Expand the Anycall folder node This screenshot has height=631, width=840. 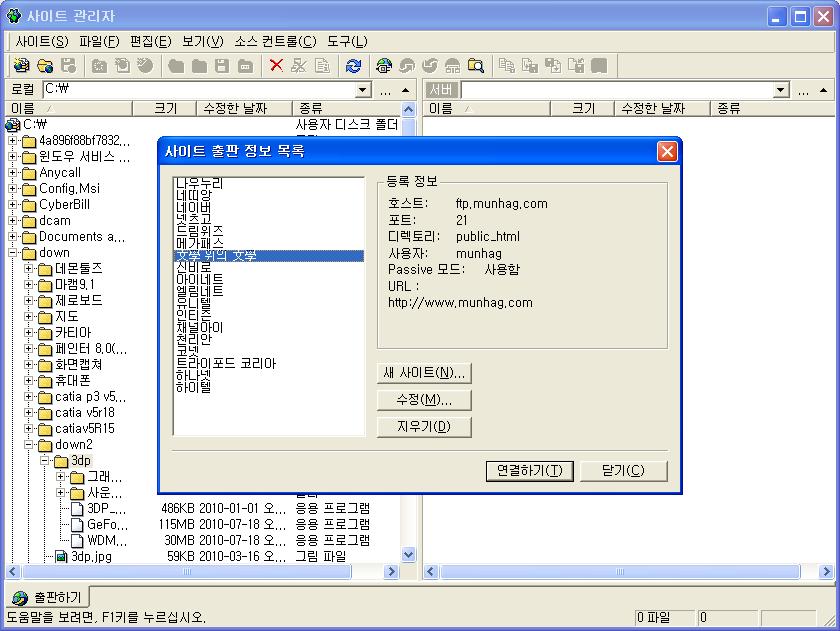pyautogui.click(x=14, y=173)
